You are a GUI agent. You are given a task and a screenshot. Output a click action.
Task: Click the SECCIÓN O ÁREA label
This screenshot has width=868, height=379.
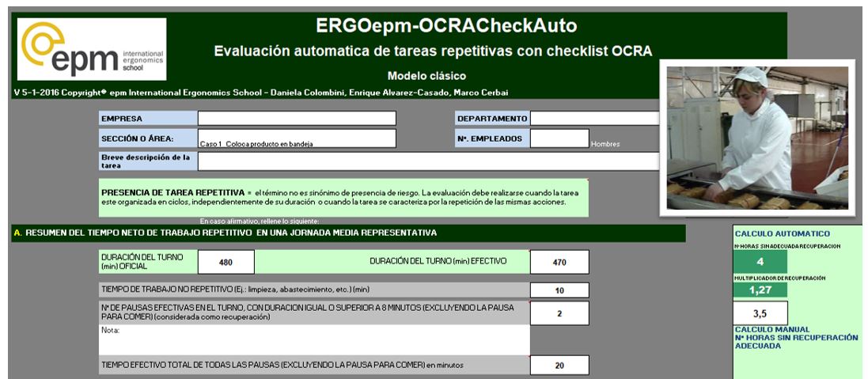point(148,138)
